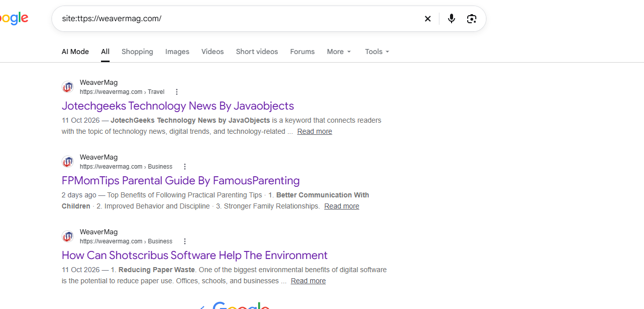The height and width of the screenshot is (309, 644).
Task: Switch to Shopping results tab
Action: coord(137,51)
